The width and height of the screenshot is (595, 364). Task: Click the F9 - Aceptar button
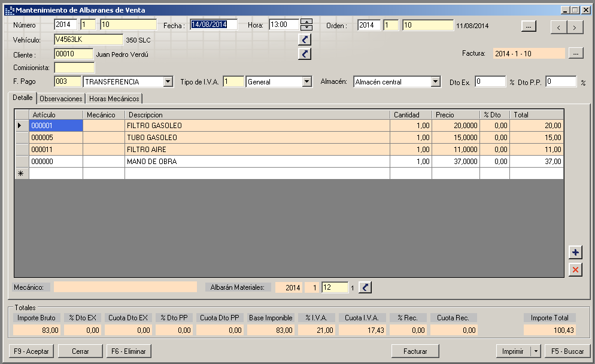pyautogui.click(x=31, y=351)
